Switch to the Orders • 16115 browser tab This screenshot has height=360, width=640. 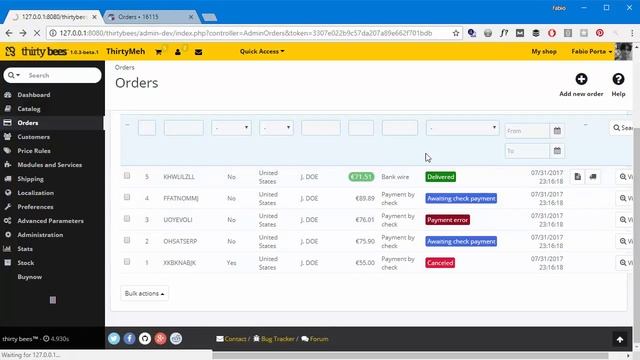click(151, 17)
